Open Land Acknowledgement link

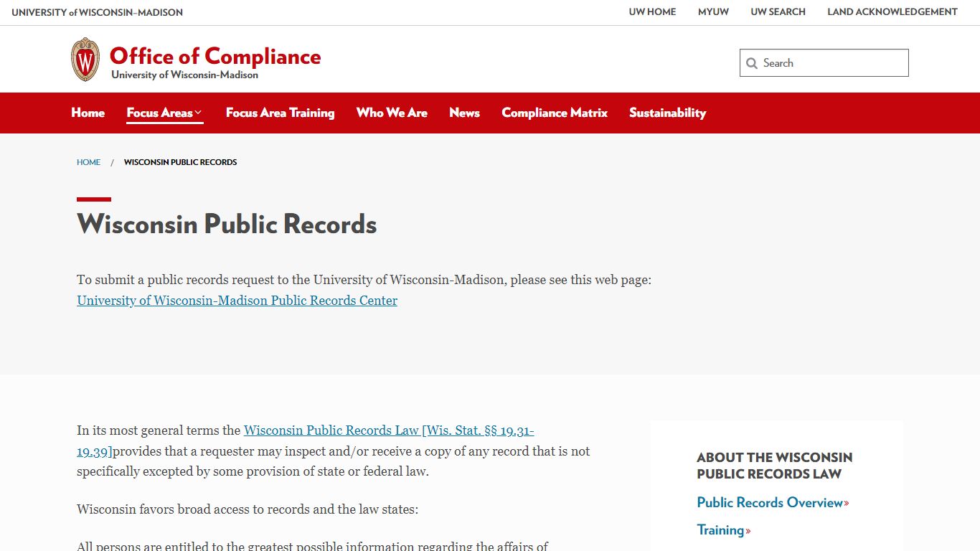tap(892, 12)
